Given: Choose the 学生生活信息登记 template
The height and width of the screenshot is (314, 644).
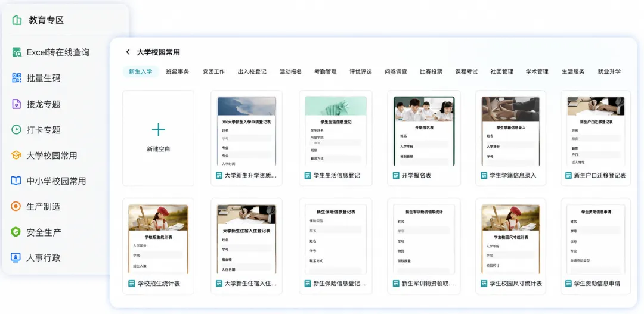Looking at the screenshot, I should tap(336, 138).
